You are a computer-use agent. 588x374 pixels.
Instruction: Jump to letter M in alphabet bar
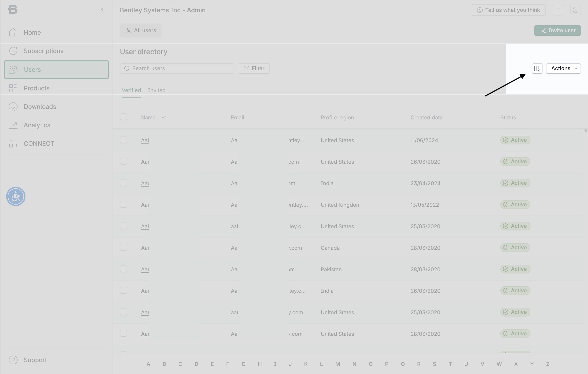pos(338,364)
